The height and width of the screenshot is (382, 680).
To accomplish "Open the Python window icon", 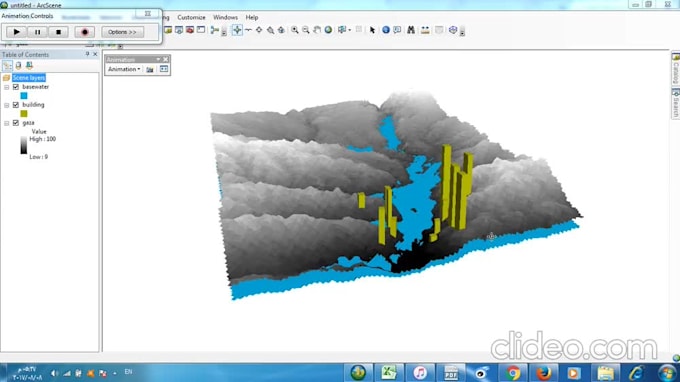I will 201,30.
